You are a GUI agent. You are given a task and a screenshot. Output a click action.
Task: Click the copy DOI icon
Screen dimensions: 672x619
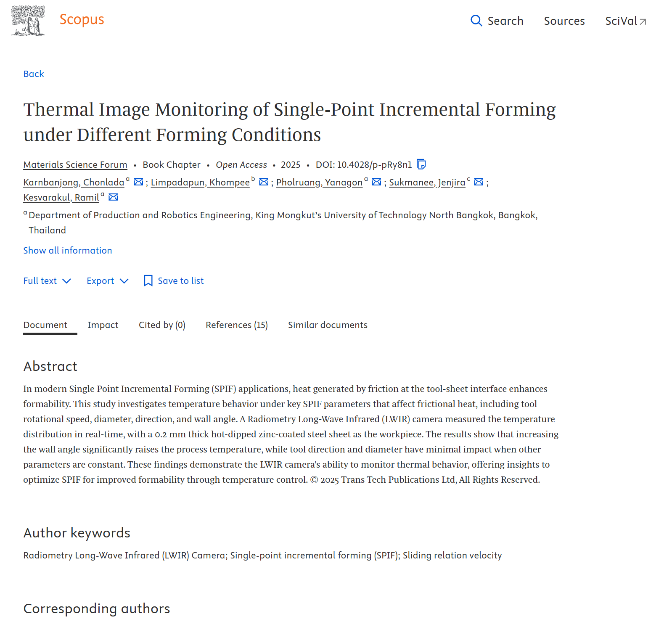[421, 164]
